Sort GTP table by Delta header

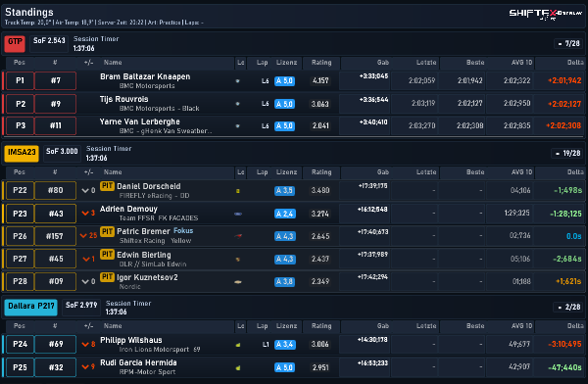point(575,63)
